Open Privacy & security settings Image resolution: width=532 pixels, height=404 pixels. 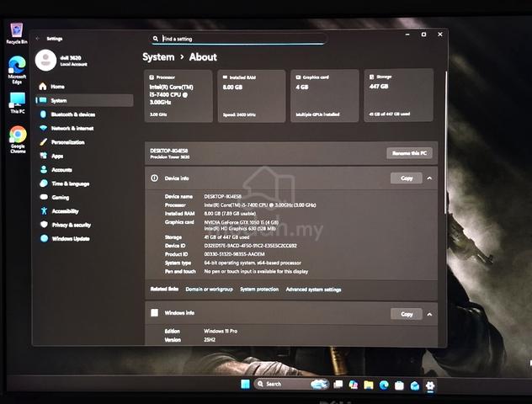point(84,225)
